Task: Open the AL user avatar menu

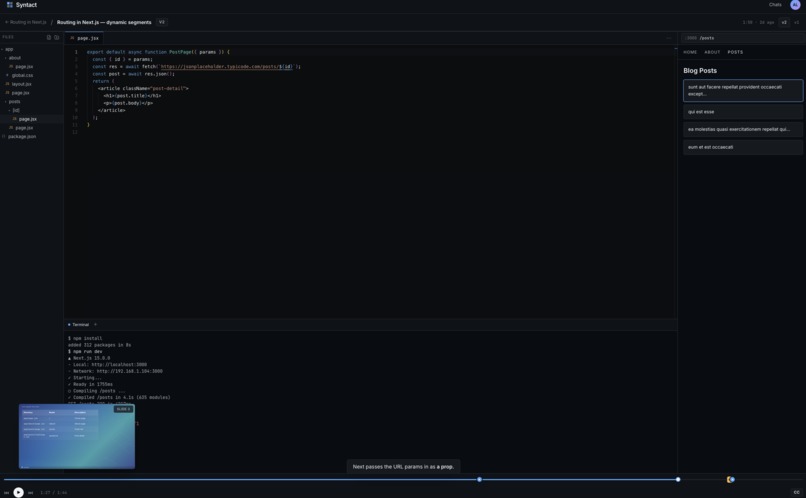Action: click(x=795, y=5)
